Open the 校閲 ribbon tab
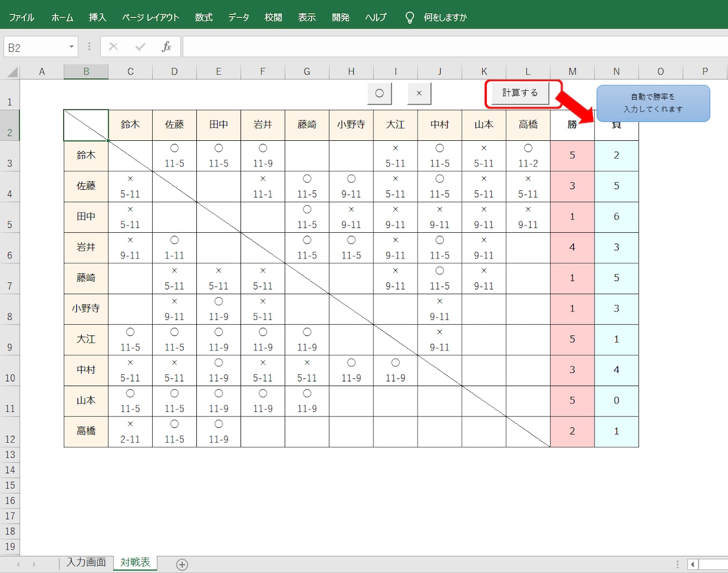The image size is (728, 573). [x=273, y=17]
